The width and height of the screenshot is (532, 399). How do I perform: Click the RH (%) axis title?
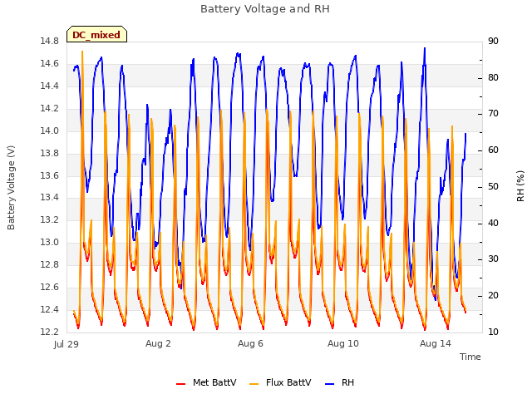click(520, 186)
